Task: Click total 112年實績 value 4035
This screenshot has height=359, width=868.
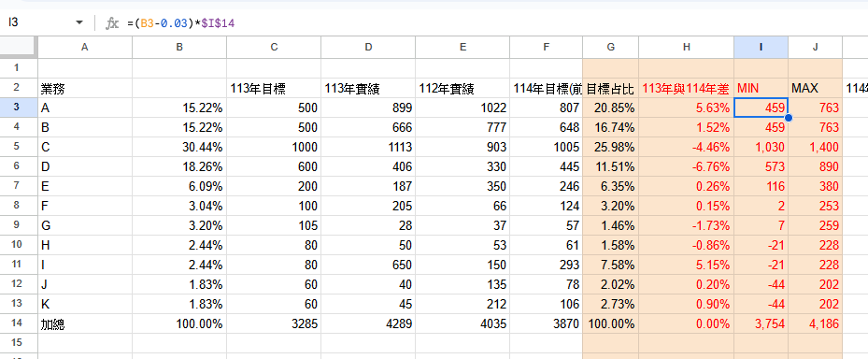Action: tap(462, 324)
